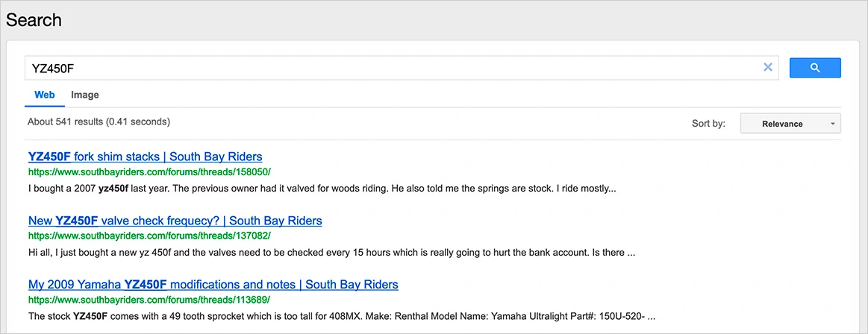Click the threads/137082 green URL
This screenshot has height=334, width=868.
coord(149,236)
